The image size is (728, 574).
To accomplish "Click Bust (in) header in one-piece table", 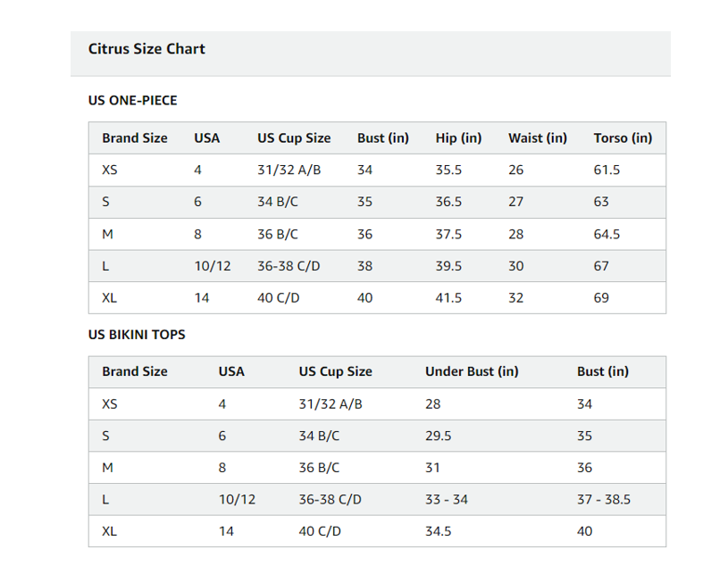I will click(383, 138).
